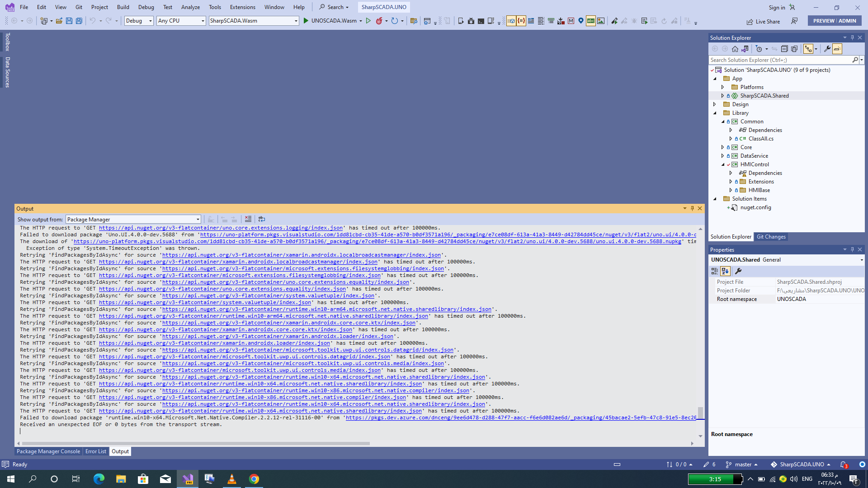868x488 pixels.
Task: Click the Hot Reload flame icon
Action: [x=379, y=21]
